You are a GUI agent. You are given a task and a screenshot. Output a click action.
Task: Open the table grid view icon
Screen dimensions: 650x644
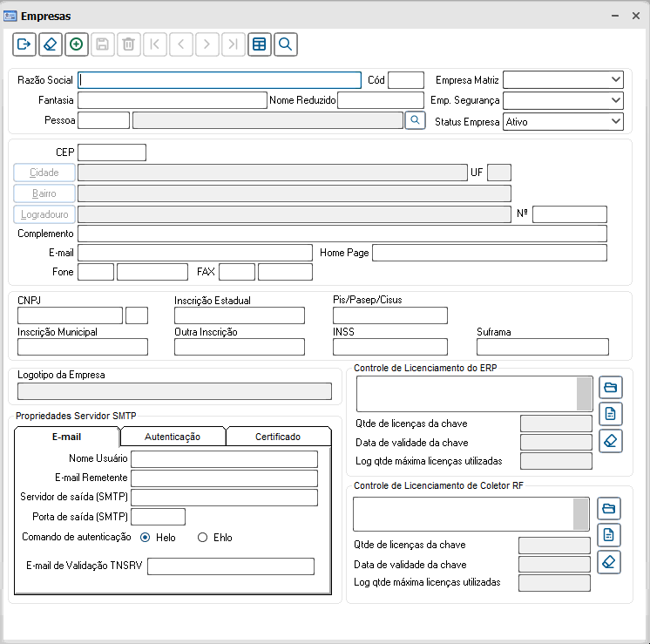tap(260, 44)
